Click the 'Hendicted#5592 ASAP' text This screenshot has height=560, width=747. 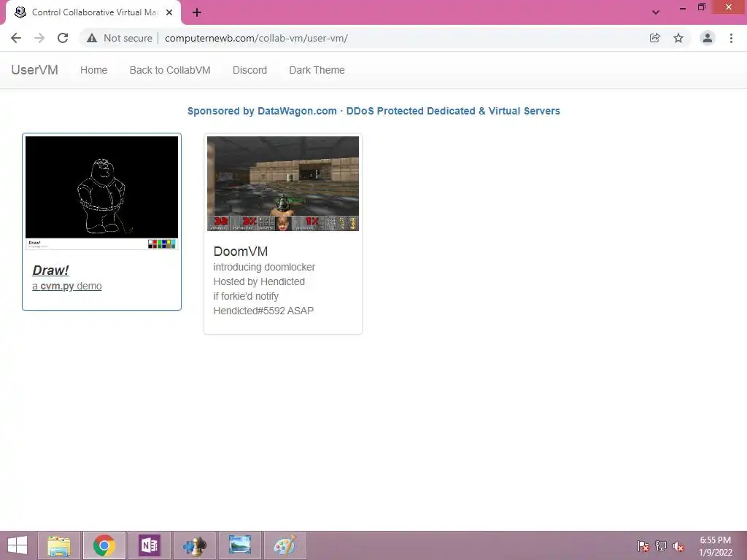tap(263, 311)
